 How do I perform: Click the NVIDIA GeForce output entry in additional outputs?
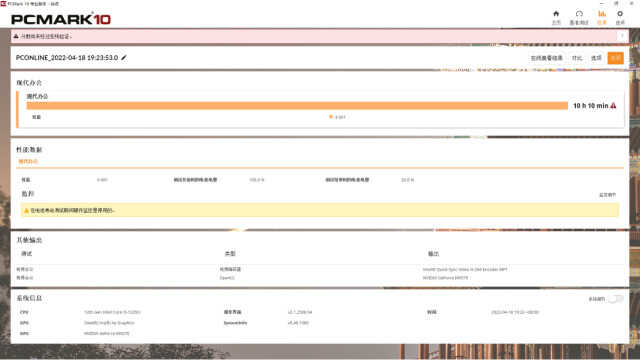tap(445, 278)
